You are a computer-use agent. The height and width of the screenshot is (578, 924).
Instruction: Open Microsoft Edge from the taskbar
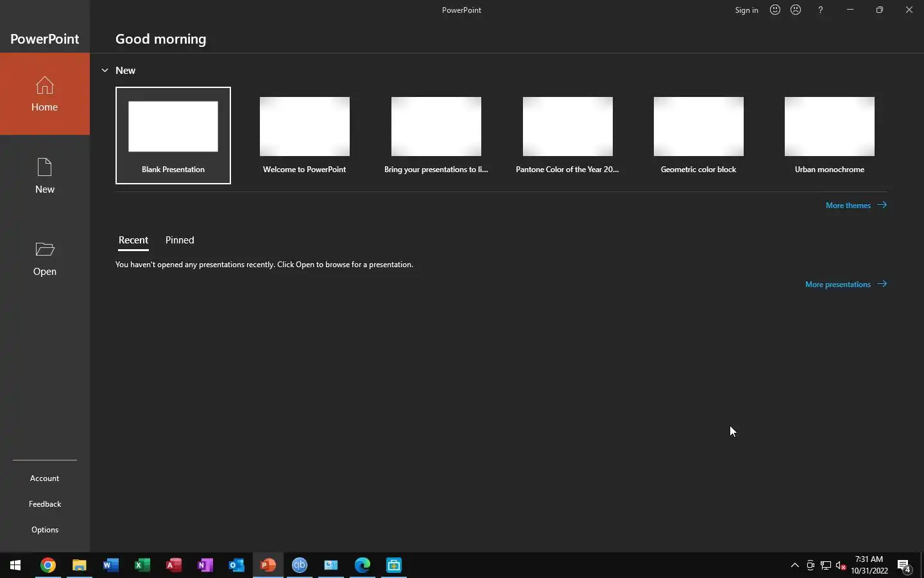click(363, 565)
